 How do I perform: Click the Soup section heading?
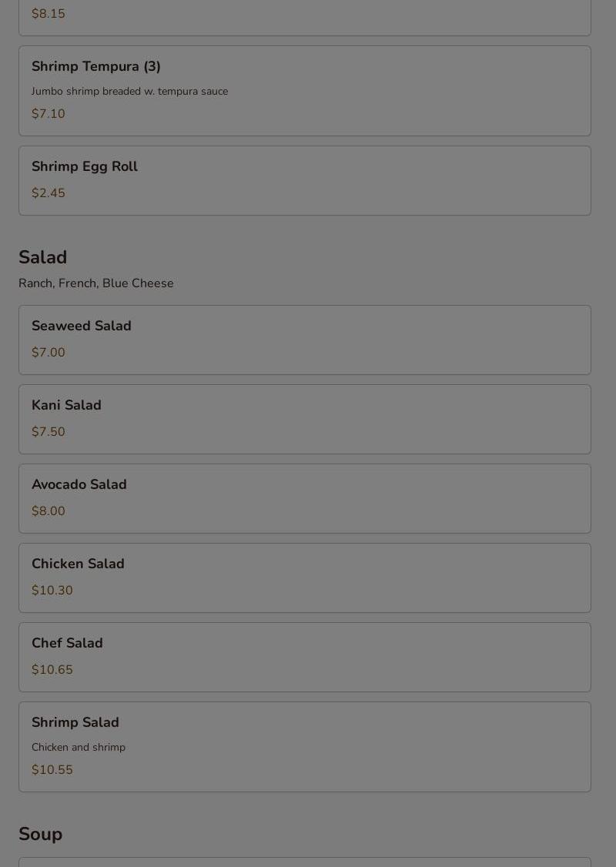[41, 834]
